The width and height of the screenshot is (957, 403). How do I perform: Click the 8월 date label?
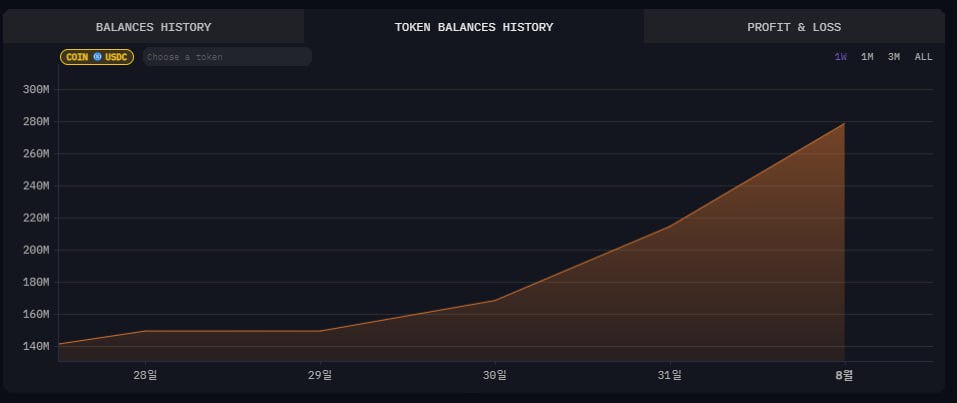click(844, 376)
